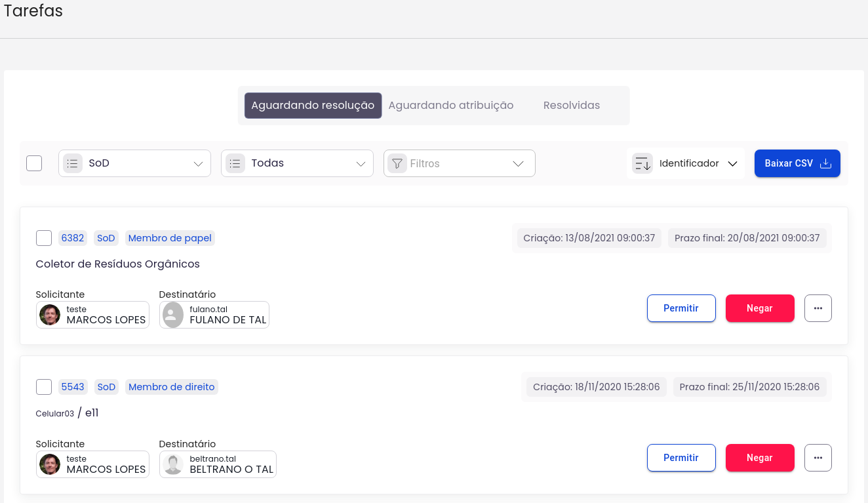Click the list icon beside Todas
868x503 pixels.
tap(235, 163)
